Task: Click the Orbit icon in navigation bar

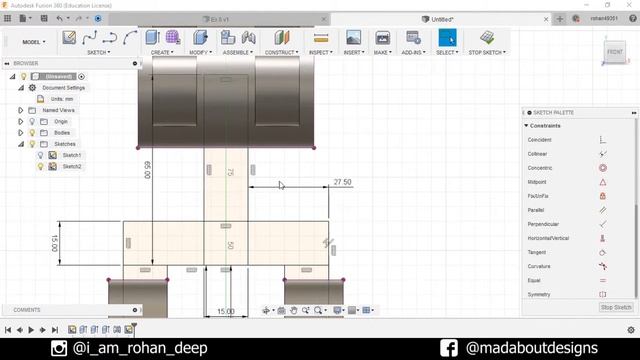Action: (266, 311)
